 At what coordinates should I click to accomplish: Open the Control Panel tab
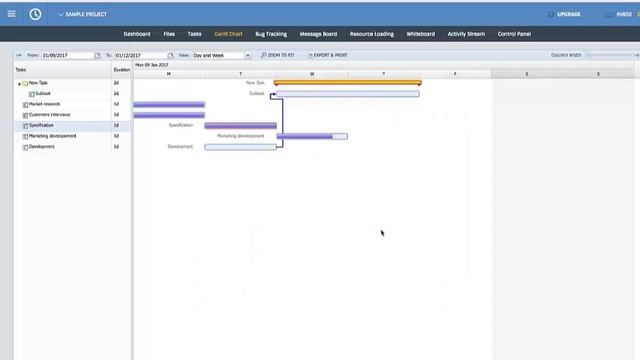(514, 34)
